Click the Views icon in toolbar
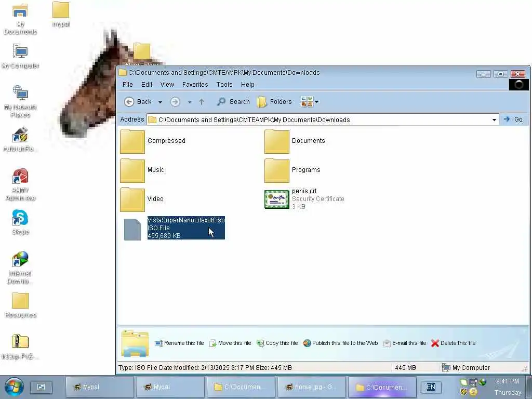 [x=307, y=102]
